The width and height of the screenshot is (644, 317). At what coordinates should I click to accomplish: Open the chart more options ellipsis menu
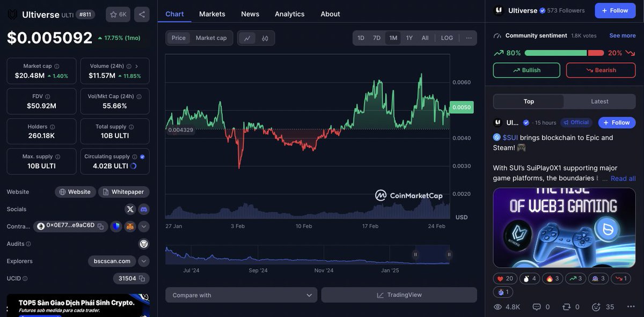pyautogui.click(x=469, y=38)
